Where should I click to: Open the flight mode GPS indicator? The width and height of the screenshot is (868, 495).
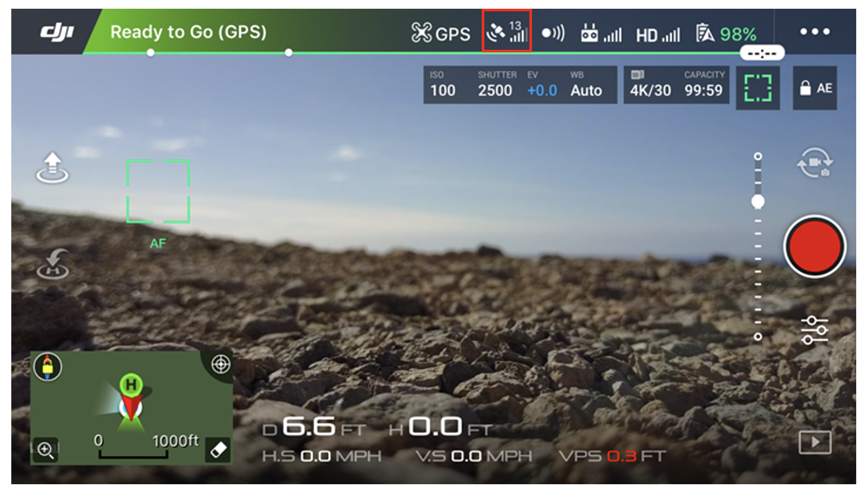coord(440,33)
